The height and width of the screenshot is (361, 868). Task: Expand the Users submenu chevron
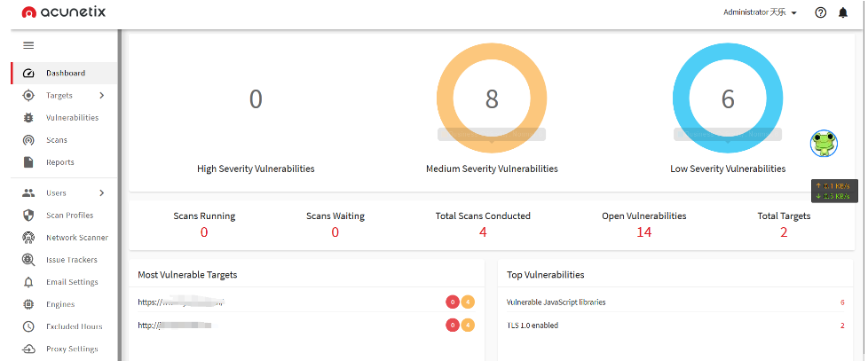click(x=101, y=193)
